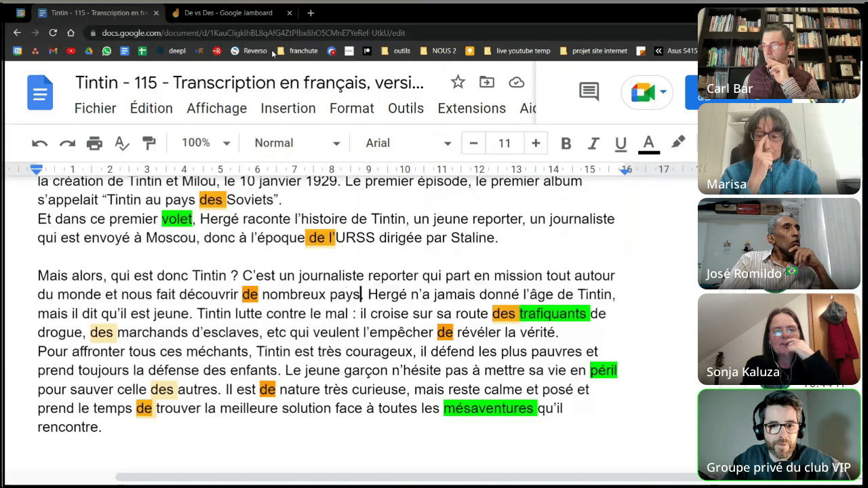Open the text color picker
Viewport: 868px width, 488px height.
coord(649,143)
